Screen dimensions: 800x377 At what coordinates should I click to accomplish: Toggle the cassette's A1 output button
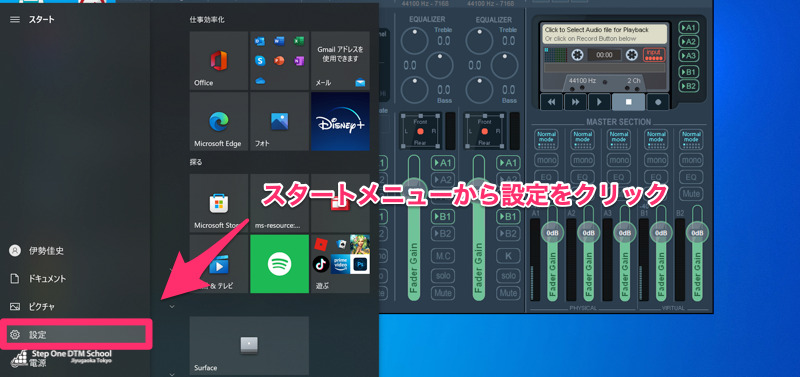tap(688, 28)
